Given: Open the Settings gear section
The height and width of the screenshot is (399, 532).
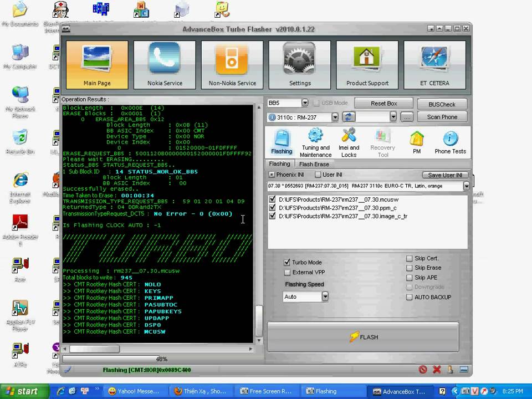Looking at the screenshot, I should [300, 65].
